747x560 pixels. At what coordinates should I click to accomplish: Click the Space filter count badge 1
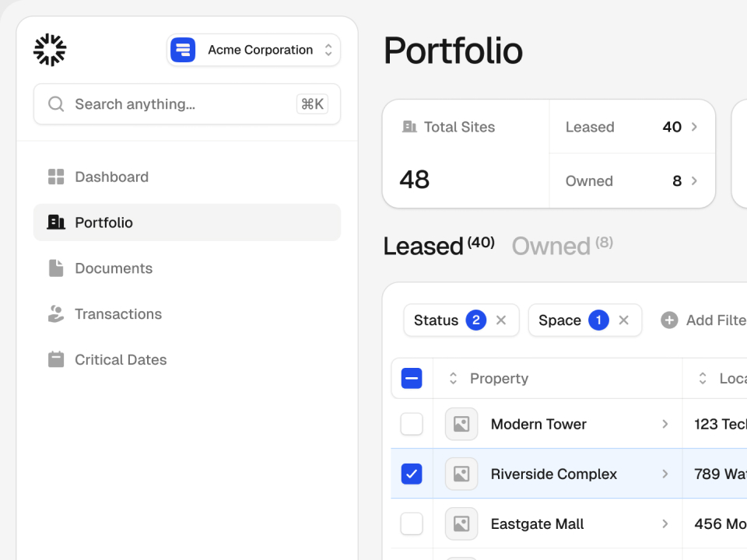click(x=599, y=320)
